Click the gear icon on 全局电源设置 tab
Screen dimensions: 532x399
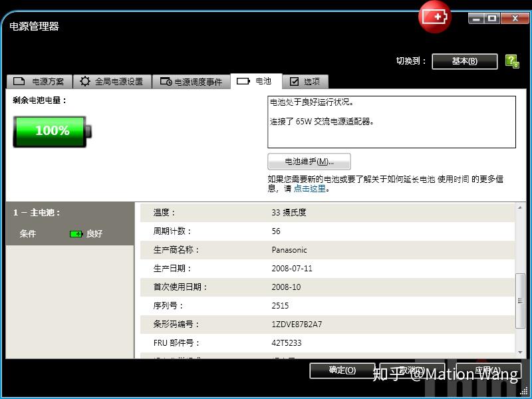84,81
